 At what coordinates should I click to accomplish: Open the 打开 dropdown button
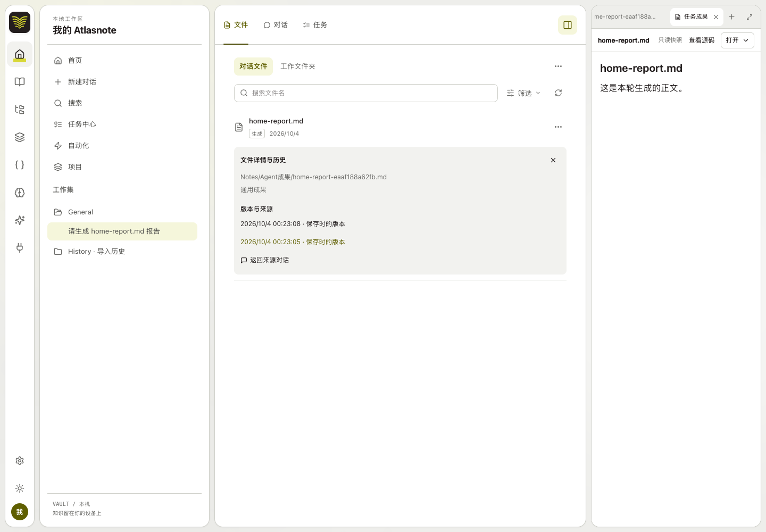[737, 40]
